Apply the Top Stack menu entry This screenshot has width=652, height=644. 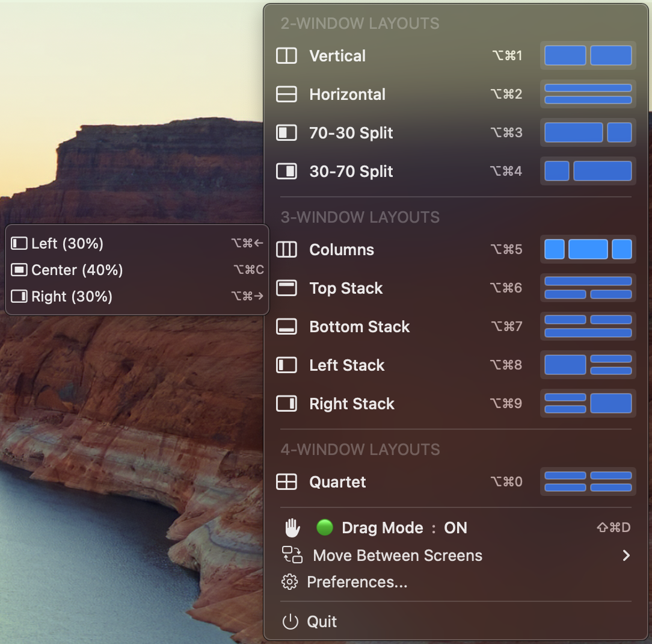(x=456, y=288)
